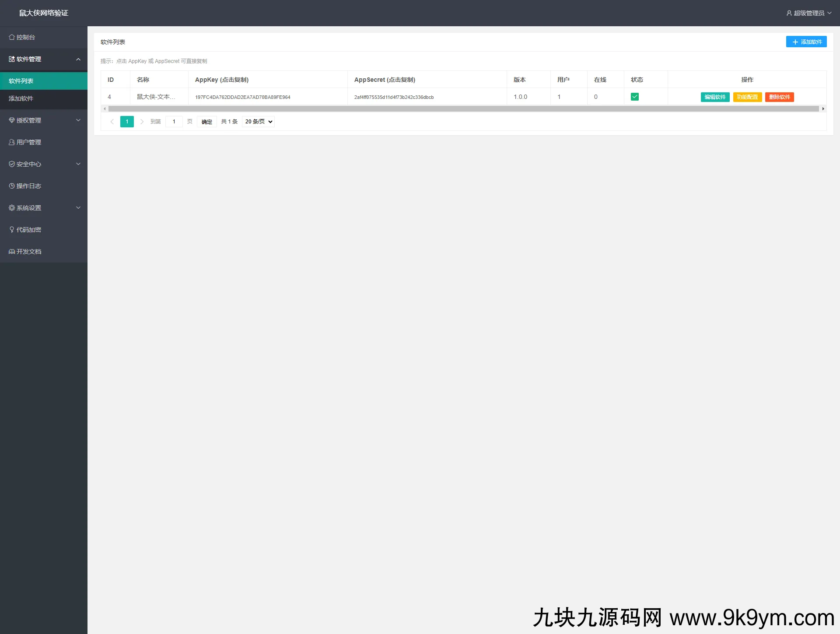
Task: Click the page number input field
Action: pyautogui.click(x=174, y=122)
